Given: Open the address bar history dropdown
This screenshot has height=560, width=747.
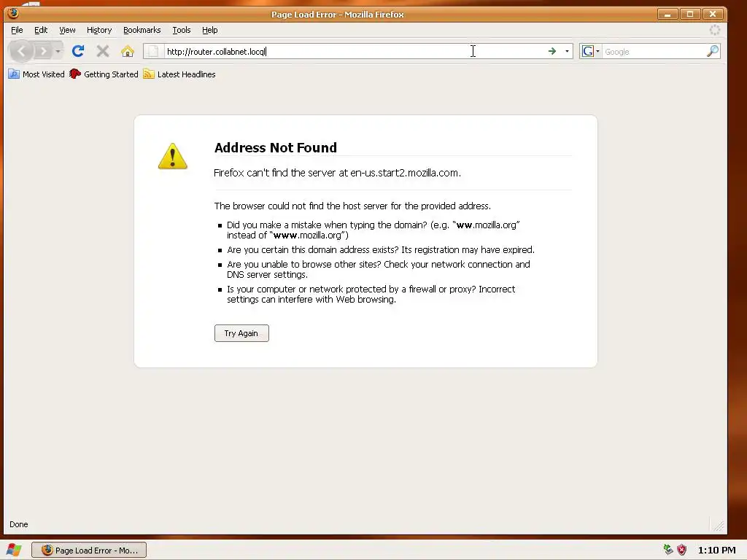Looking at the screenshot, I should coord(567,51).
